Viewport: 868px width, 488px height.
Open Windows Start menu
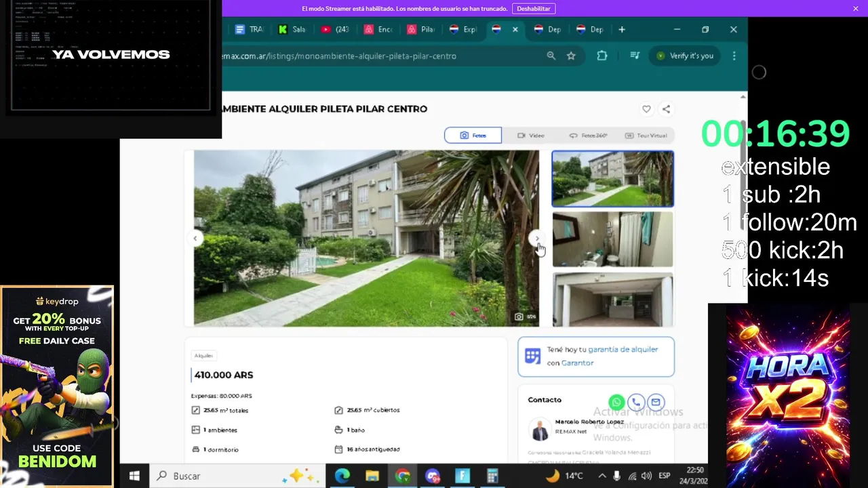(x=134, y=476)
